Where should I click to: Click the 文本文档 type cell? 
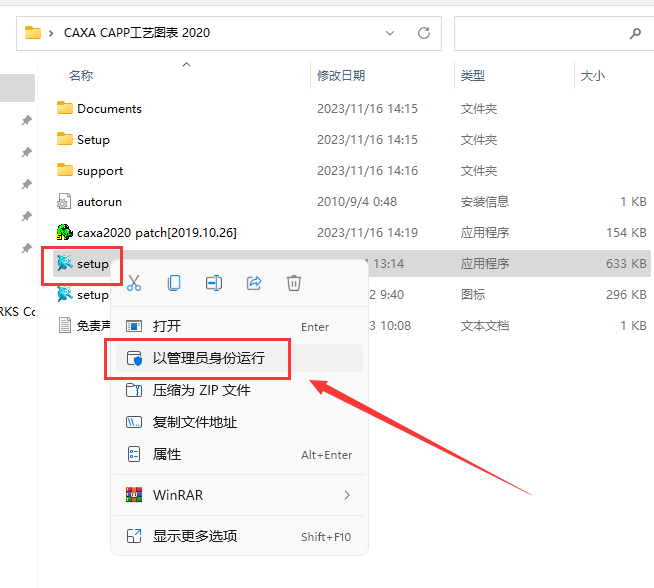[485, 326]
